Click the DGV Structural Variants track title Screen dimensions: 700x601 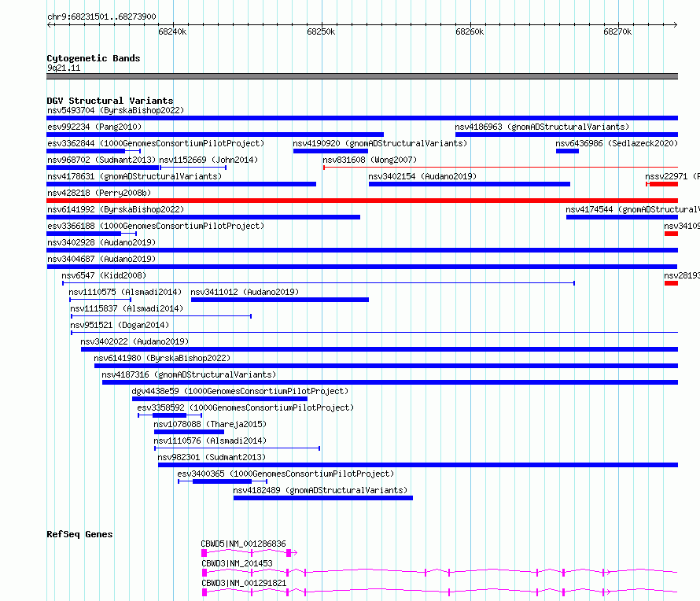tap(110, 101)
